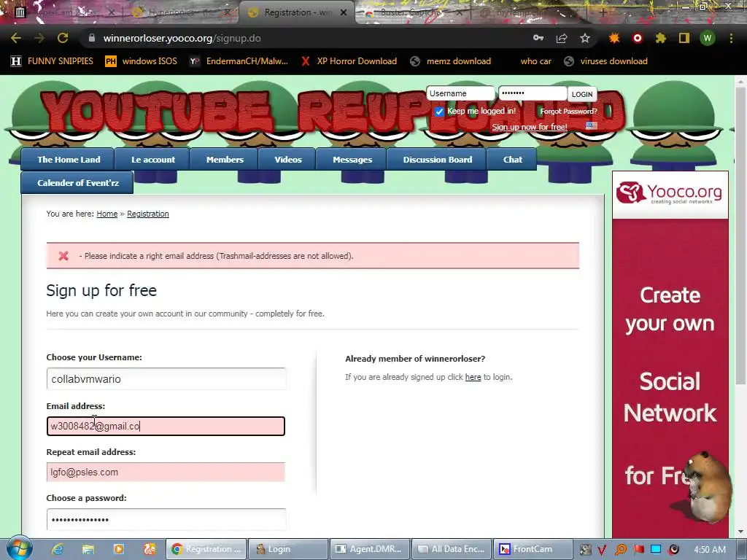Click the here link to login
Screen dimensions: 747x560
point(473,377)
